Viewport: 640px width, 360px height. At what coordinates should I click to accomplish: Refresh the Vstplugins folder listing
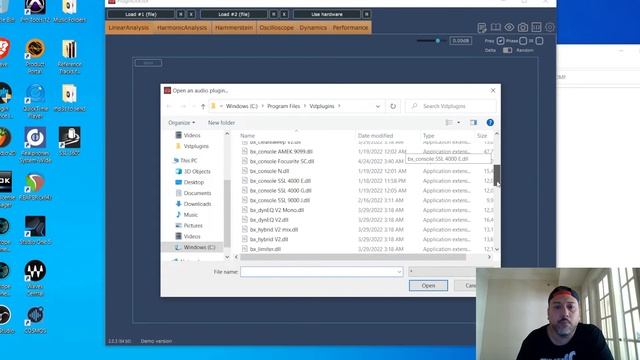393,106
